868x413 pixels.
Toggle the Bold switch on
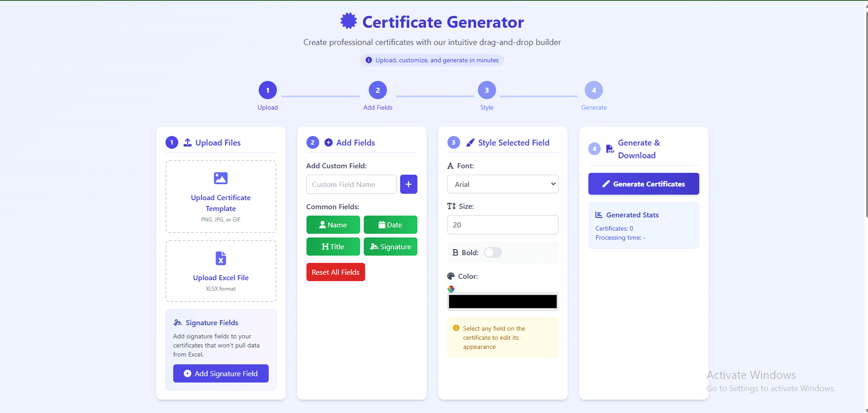tap(492, 252)
